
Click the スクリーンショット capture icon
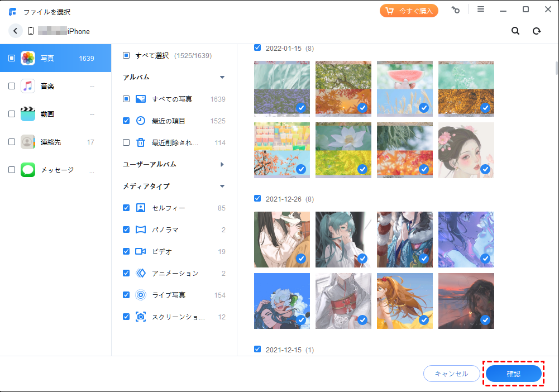pos(141,317)
